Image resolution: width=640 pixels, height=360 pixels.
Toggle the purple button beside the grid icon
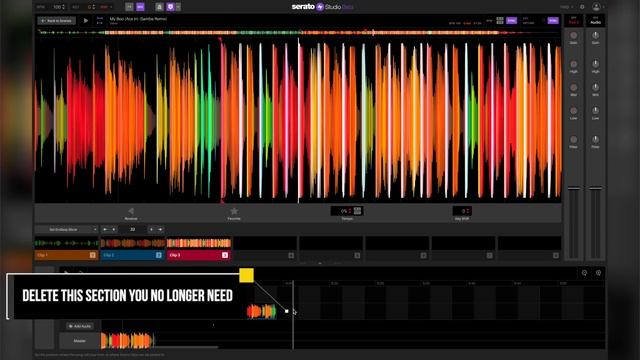click(x=511, y=20)
